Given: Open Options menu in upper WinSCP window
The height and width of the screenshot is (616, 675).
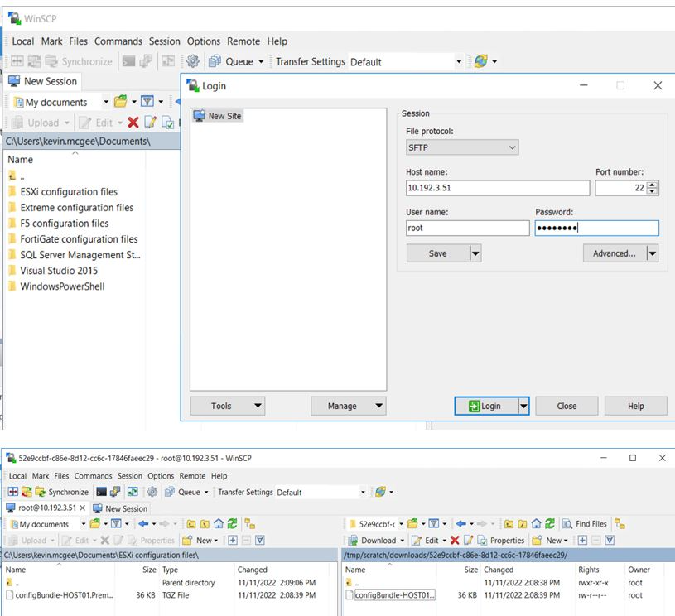Looking at the screenshot, I should pos(203,41).
